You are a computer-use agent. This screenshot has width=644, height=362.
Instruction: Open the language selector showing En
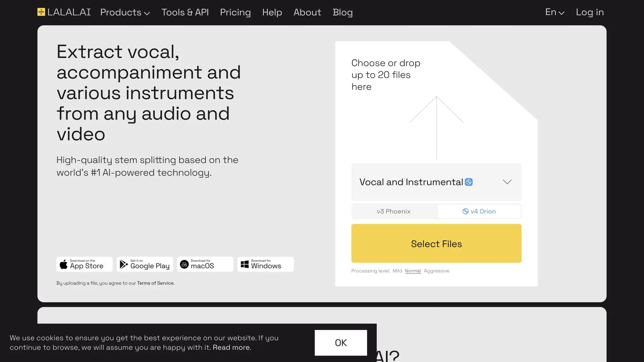click(x=554, y=12)
